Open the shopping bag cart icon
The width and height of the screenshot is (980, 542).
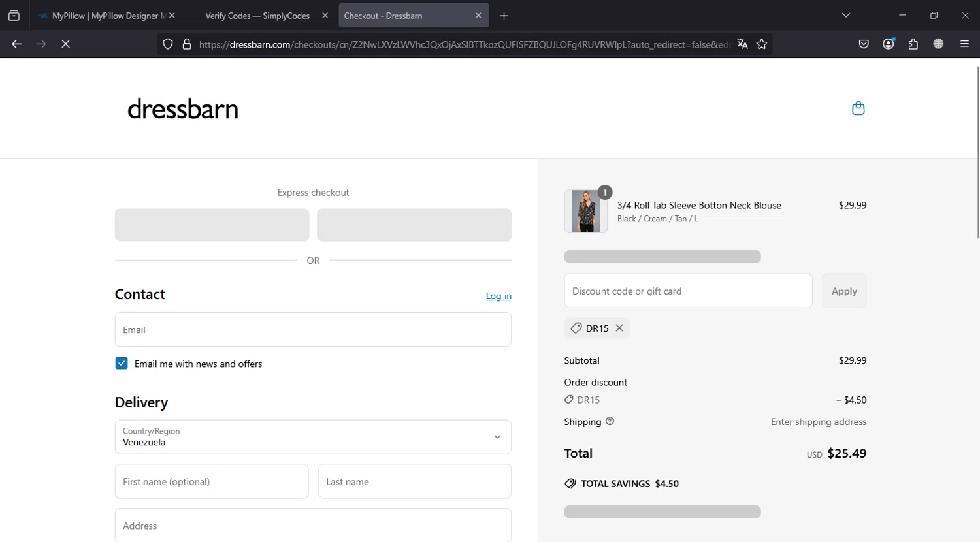coord(858,108)
